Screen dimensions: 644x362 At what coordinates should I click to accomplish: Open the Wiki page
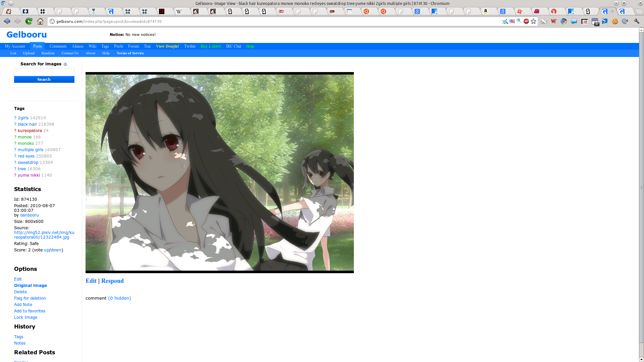[92, 46]
